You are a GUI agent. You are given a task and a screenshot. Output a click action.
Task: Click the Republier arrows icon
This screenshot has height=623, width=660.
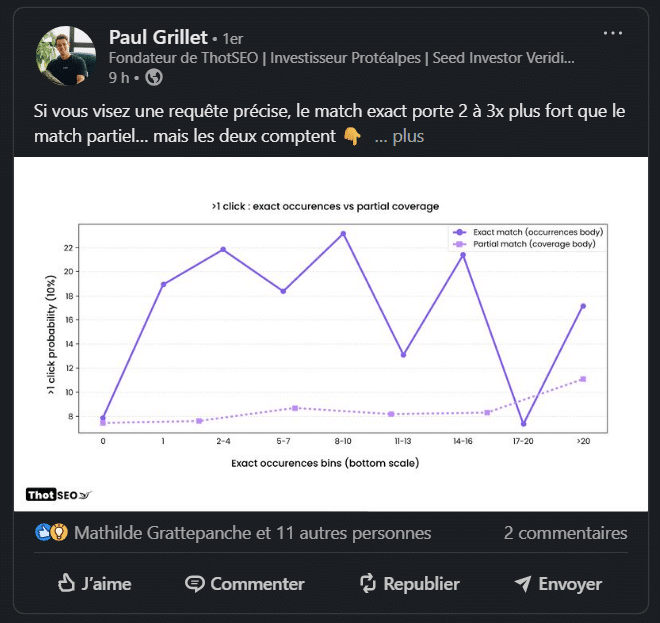pos(367,583)
